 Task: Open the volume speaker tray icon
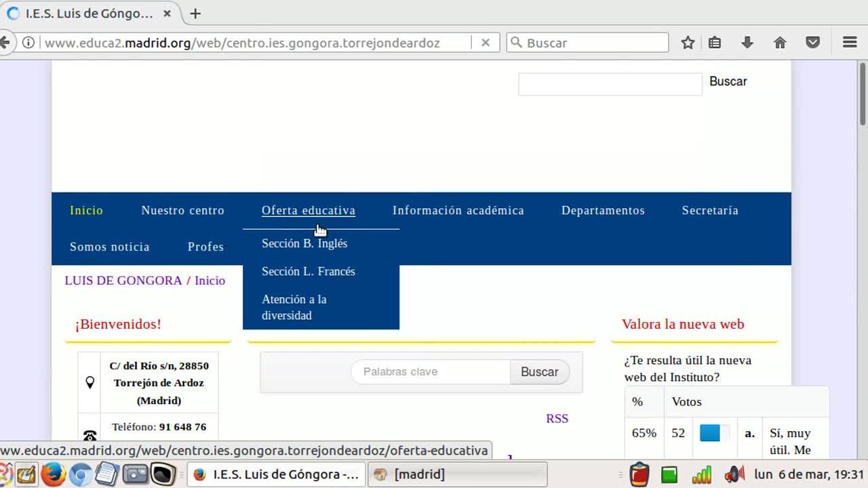point(734,474)
